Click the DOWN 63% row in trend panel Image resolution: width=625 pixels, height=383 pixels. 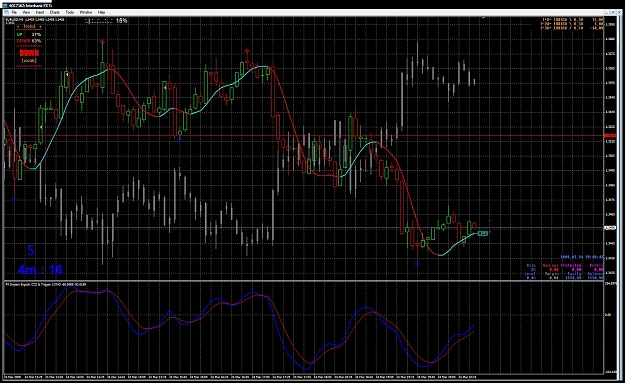(29, 41)
